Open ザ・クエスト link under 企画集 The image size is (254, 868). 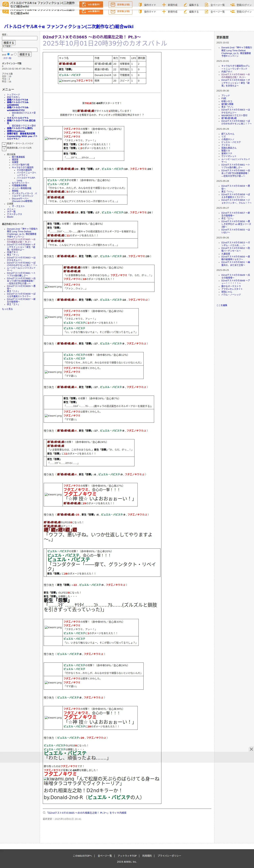(18, 206)
